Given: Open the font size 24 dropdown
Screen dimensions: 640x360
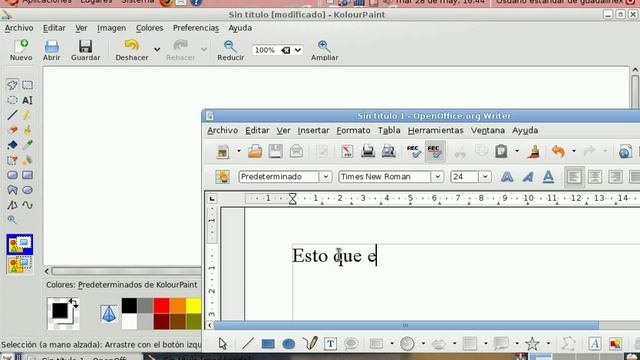Looking at the screenshot, I should tap(485, 177).
